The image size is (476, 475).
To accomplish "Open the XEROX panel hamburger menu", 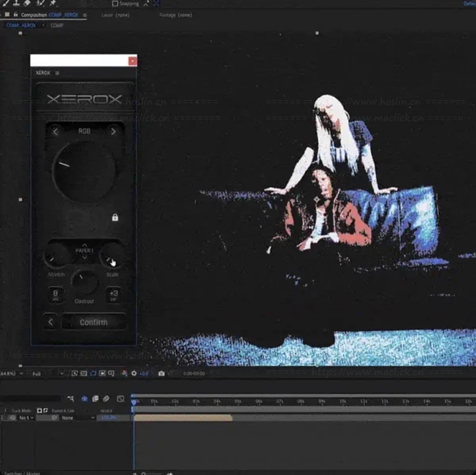I will click(x=57, y=73).
